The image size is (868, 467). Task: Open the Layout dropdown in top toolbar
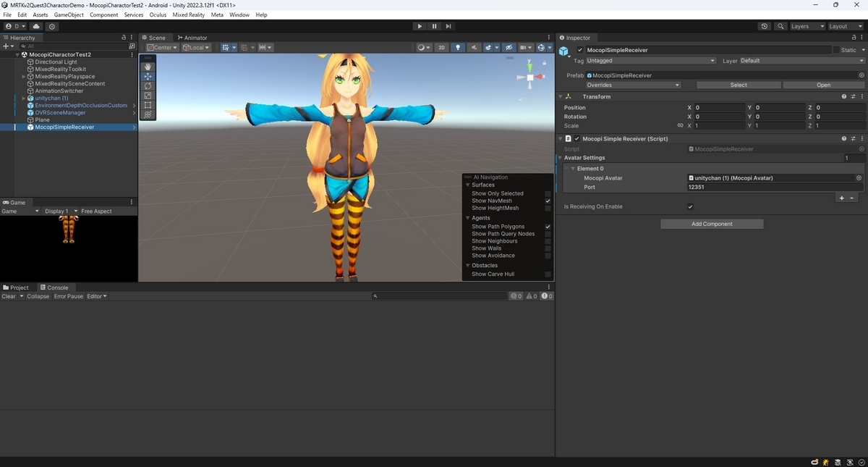845,26
